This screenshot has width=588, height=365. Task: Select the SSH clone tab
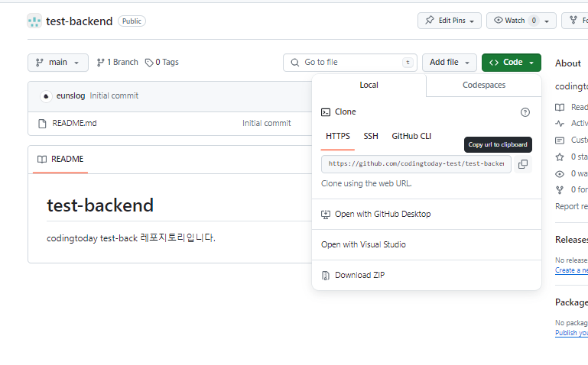click(x=371, y=136)
